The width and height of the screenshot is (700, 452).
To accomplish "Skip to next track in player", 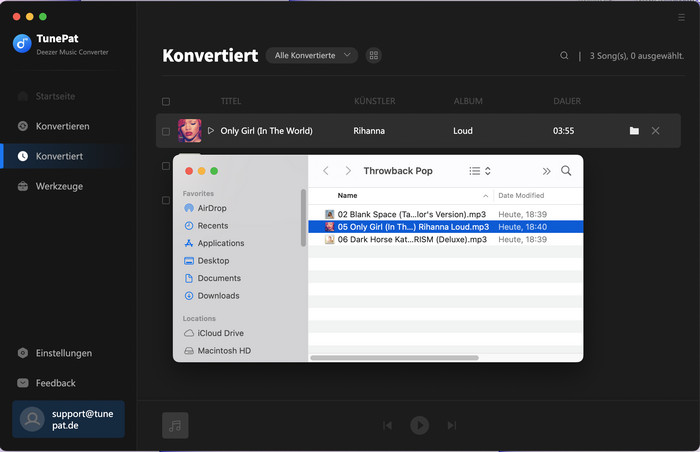I will (452, 425).
